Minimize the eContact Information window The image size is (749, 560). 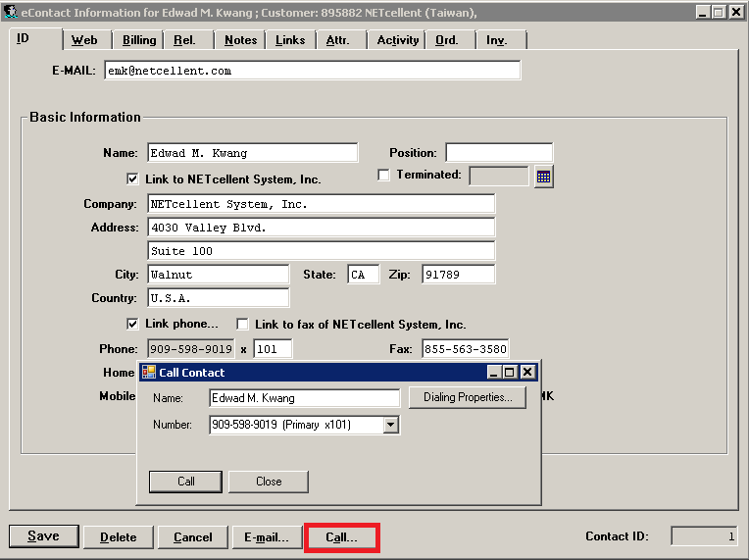click(x=702, y=12)
